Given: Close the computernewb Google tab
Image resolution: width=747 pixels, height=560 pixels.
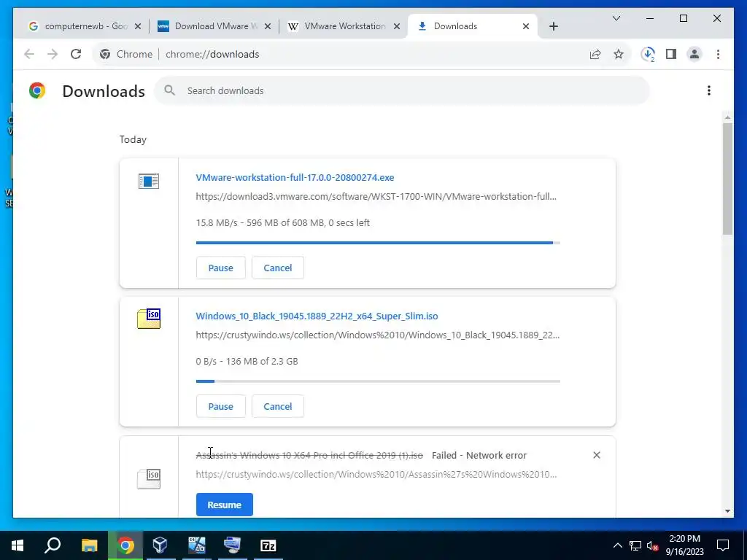Looking at the screenshot, I should (138, 26).
